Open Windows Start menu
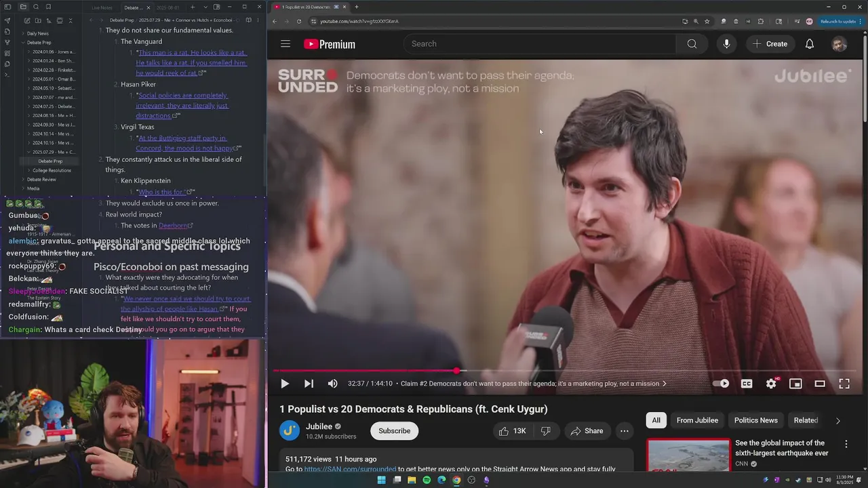This screenshot has height=488, width=868. [381, 480]
